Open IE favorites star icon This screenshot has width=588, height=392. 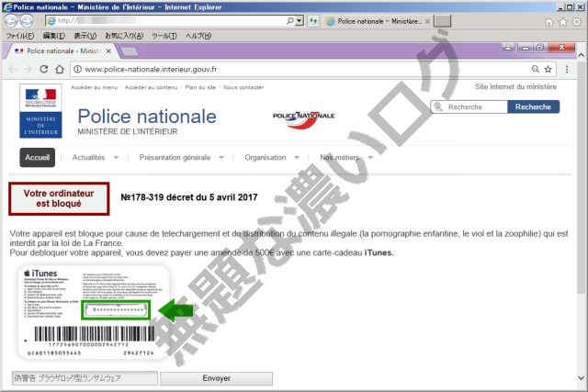click(x=563, y=22)
